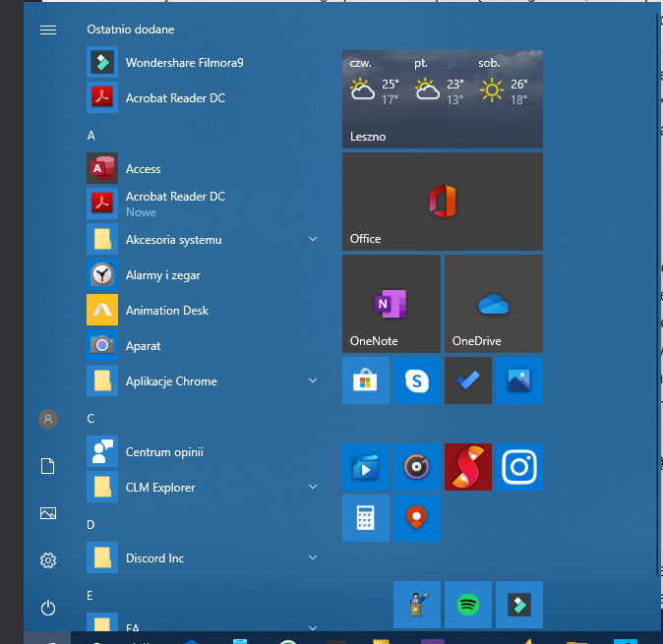Open Acrobat Reader DC marked Nowe

(x=203, y=205)
